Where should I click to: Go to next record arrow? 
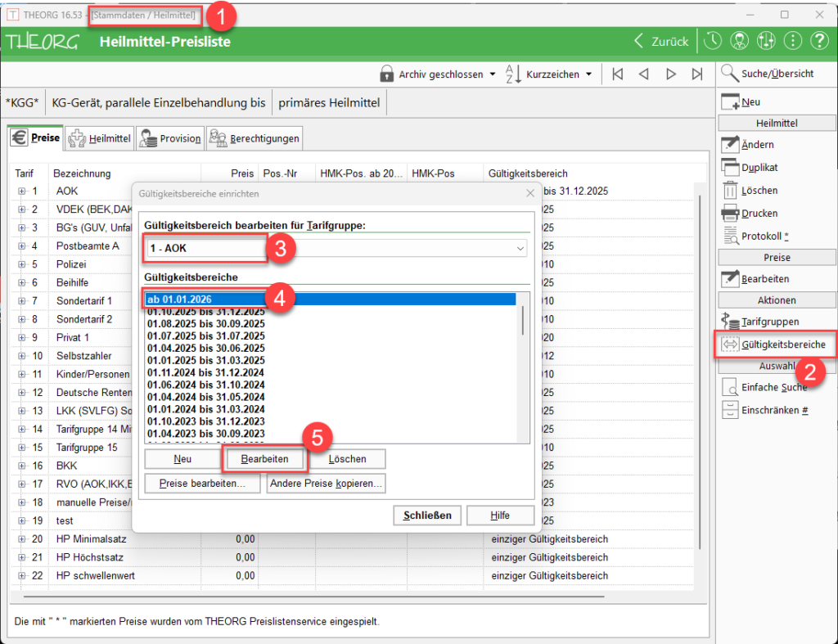pyautogui.click(x=671, y=74)
